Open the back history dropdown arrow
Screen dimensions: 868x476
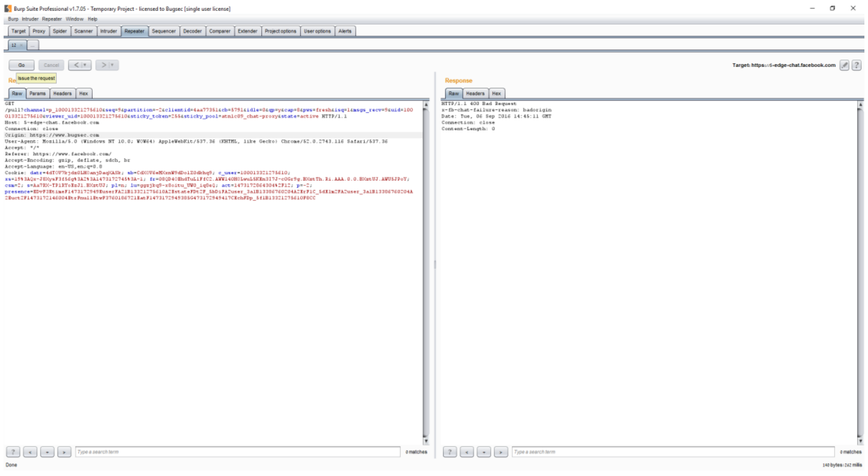[x=85, y=65]
